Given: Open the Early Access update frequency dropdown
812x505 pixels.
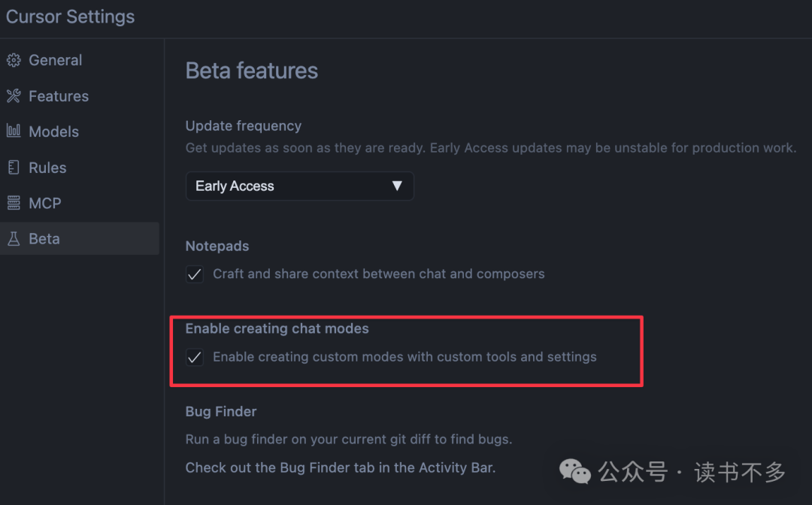Looking at the screenshot, I should (x=299, y=186).
